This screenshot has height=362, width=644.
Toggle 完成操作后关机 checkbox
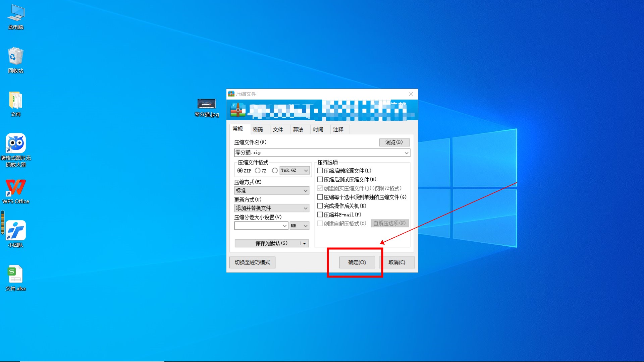320,206
